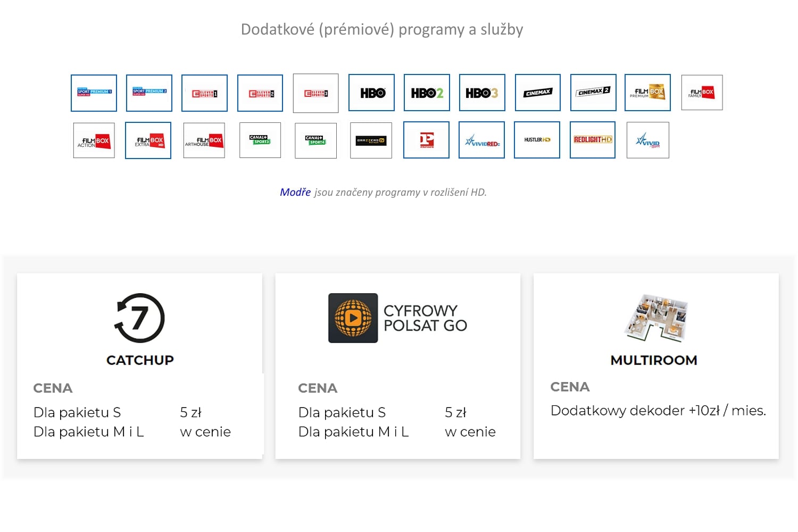Click 'Dla pakietu S' in Catchup card
This screenshot has width=798, height=532.
[77, 413]
